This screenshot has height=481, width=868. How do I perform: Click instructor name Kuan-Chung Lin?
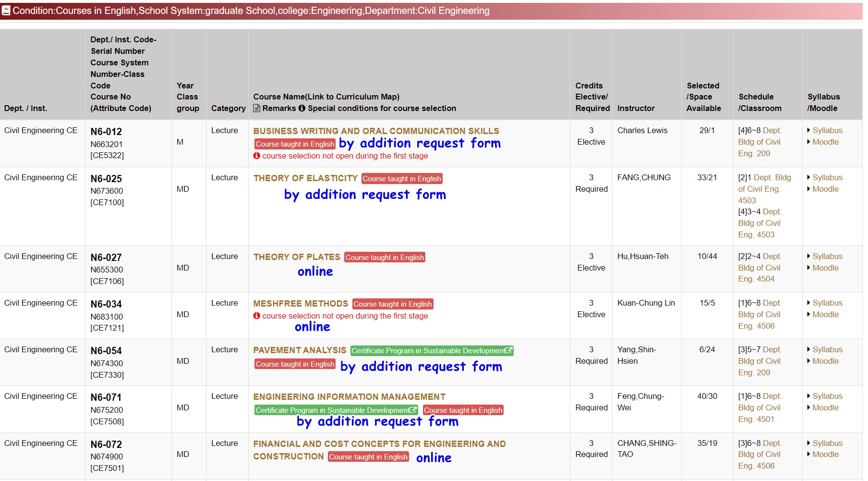tap(646, 303)
